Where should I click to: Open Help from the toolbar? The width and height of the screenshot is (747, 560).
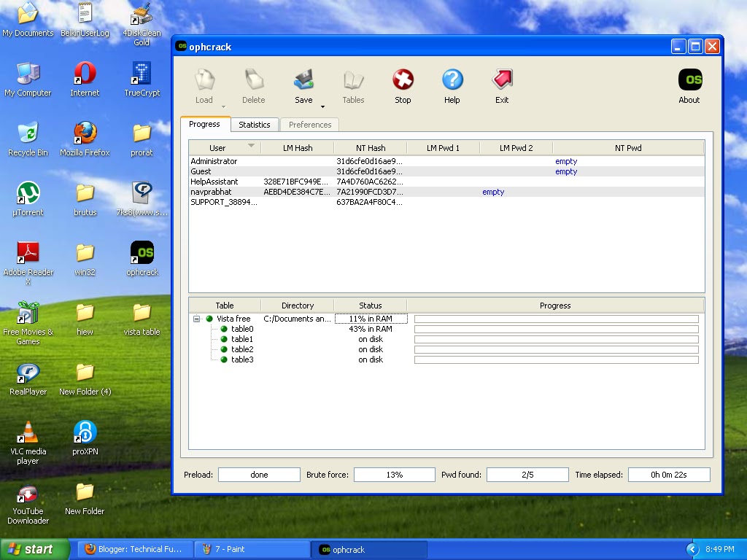(452, 86)
